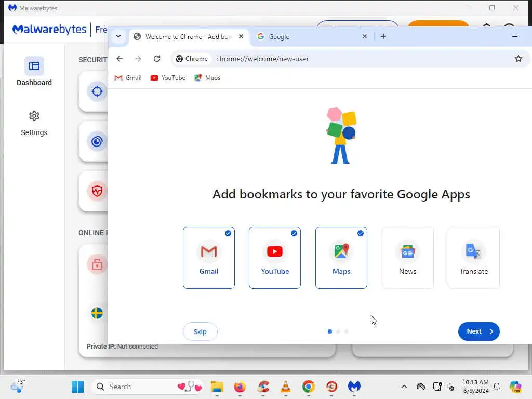Close the Welcome to Chrome tab

pyautogui.click(x=241, y=36)
